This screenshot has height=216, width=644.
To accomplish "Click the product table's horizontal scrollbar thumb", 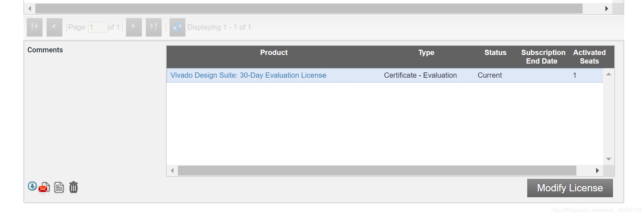I will click(377, 171).
